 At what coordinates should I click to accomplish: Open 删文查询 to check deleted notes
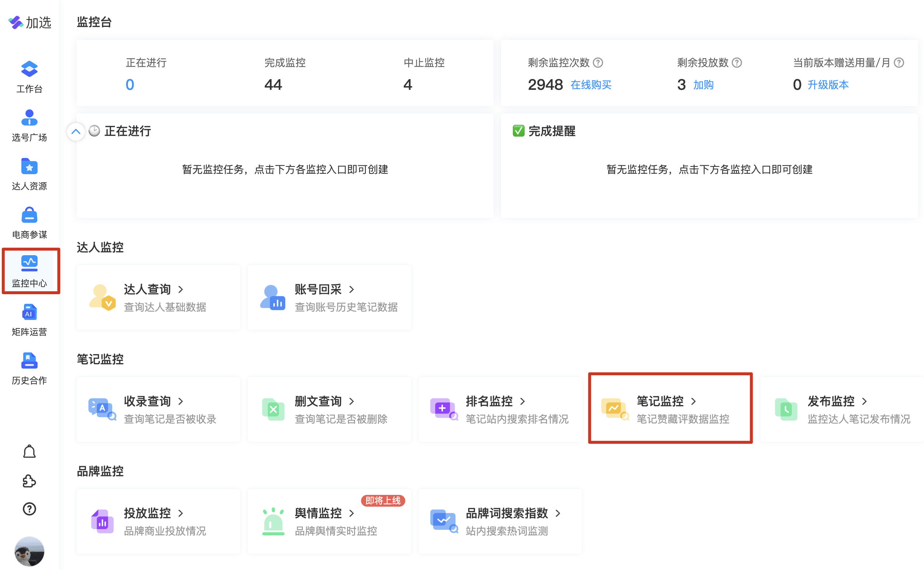[319, 401]
